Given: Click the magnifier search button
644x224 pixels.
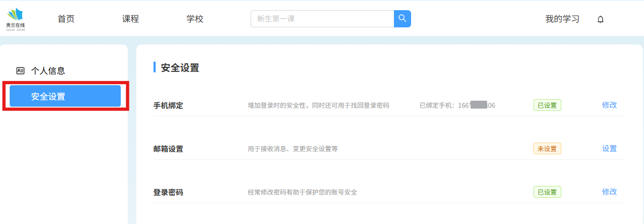Looking at the screenshot, I should pyautogui.click(x=402, y=19).
